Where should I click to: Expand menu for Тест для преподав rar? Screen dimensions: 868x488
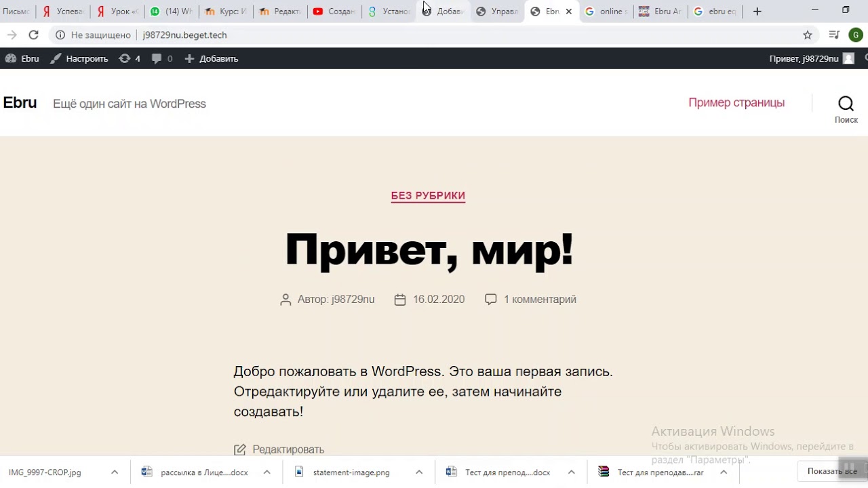tap(724, 472)
